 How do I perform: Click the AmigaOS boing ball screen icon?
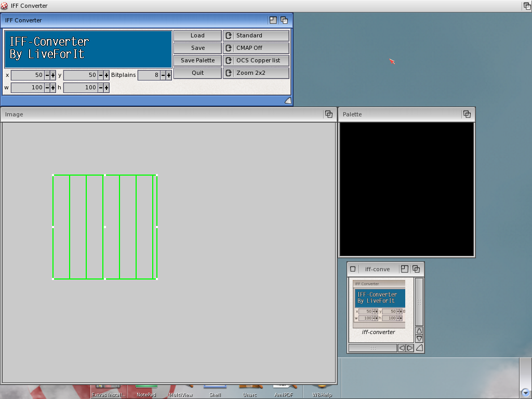[4, 6]
